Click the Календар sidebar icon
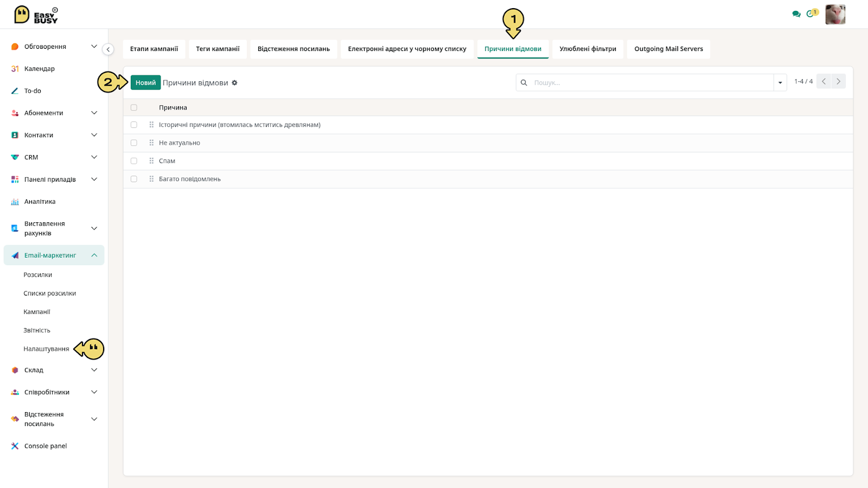Screen dimensions: 868x488 (15, 69)
